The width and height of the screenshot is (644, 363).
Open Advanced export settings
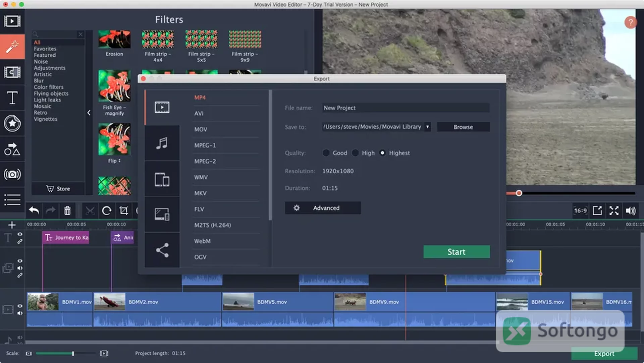pyautogui.click(x=323, y=208)
